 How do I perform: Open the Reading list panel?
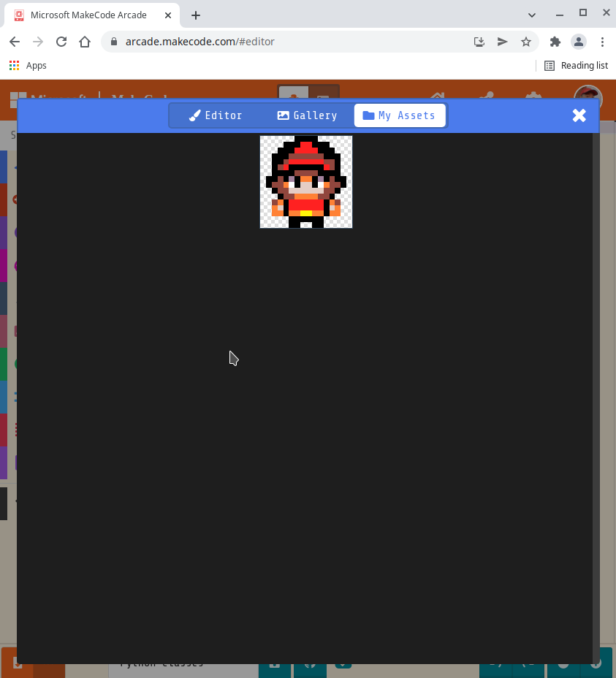(576, 65)
